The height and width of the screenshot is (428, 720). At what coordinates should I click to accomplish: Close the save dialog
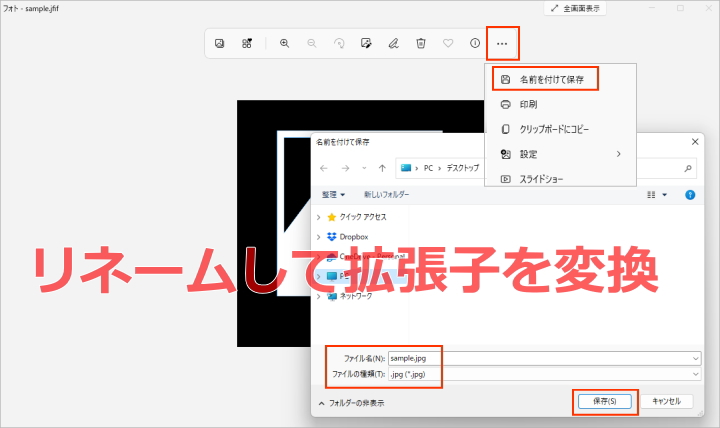(695, 142)
